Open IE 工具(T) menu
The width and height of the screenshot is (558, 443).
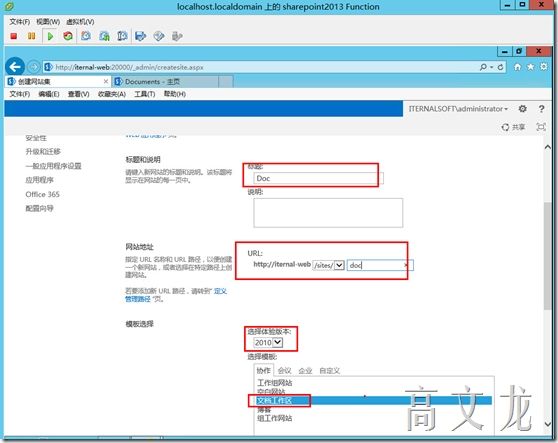pos(144,94)
